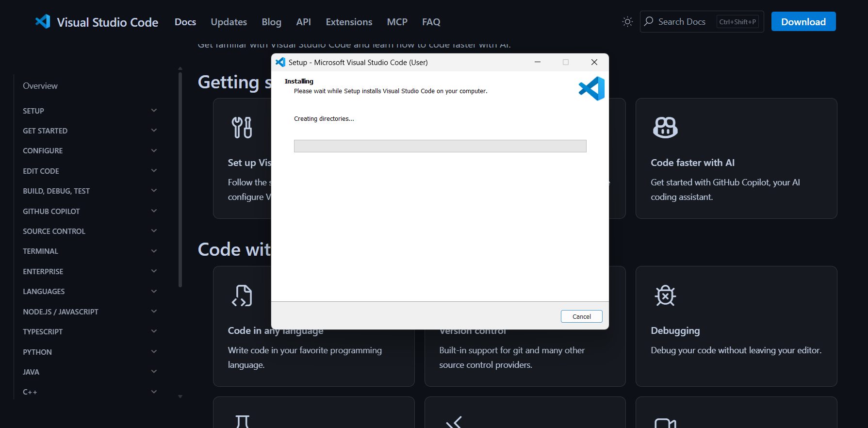Focus the Search Docs input field
This screenshot has width=868, height=428.
[x=684, y=22]
